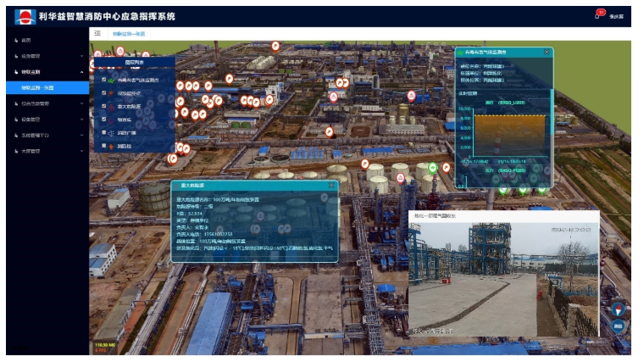
Task: Select the camera marker at top map edge
Action: (x=275, y=46)
